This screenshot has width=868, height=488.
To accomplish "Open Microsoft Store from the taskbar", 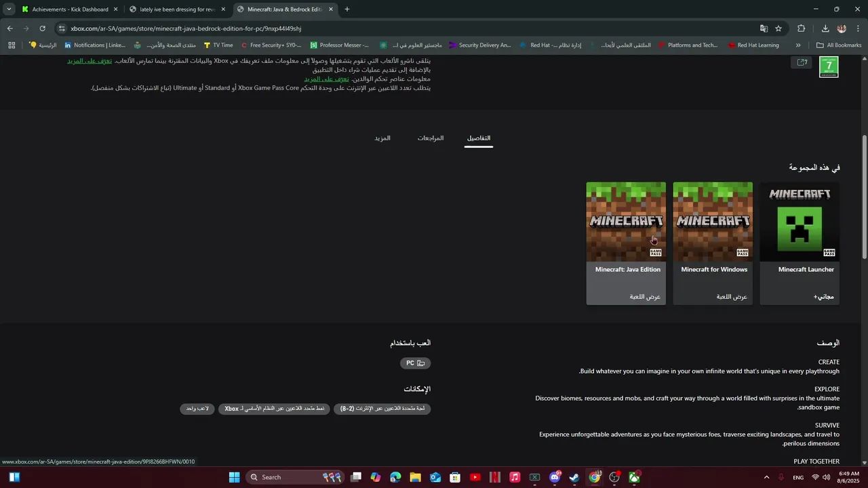I will [455, 477].
